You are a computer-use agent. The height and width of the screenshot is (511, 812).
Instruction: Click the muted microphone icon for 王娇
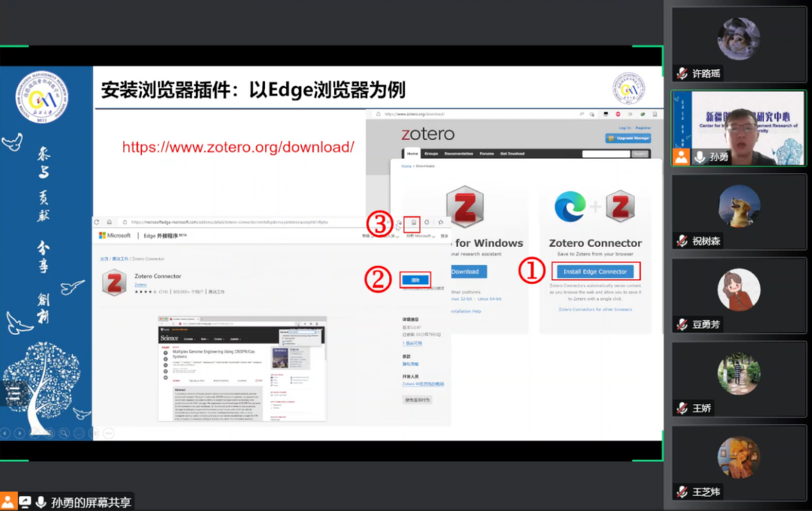pos(683,408)
